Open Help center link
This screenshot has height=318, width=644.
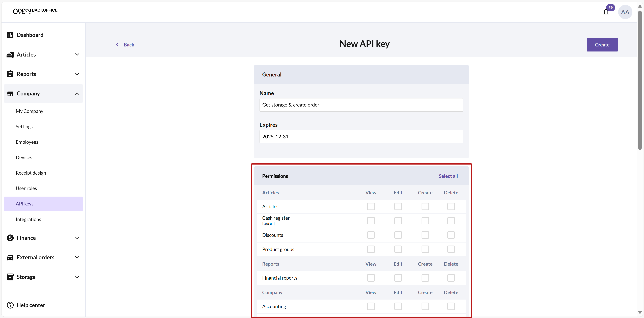pyautogui.click(x=31, y=305)
